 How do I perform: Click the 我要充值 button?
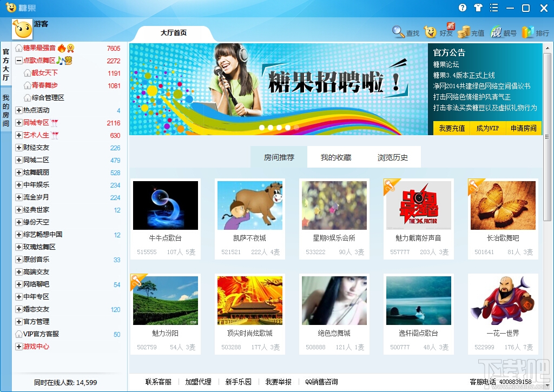point(452,128)
